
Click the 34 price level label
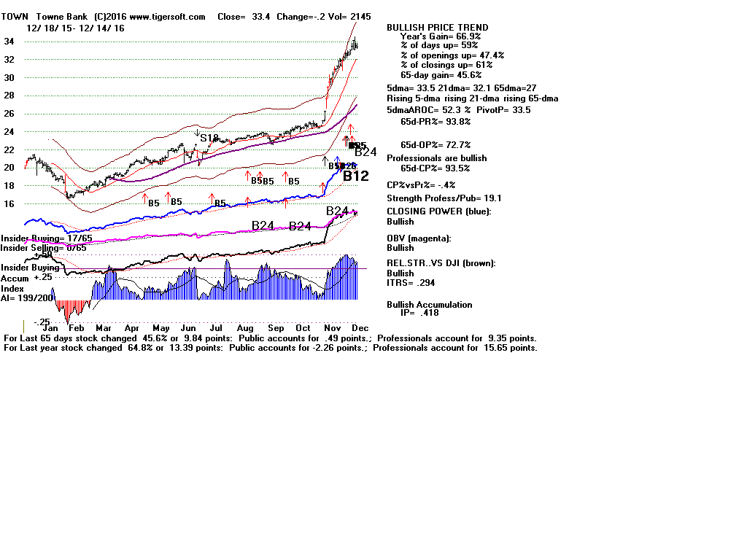tap(9, 42)
